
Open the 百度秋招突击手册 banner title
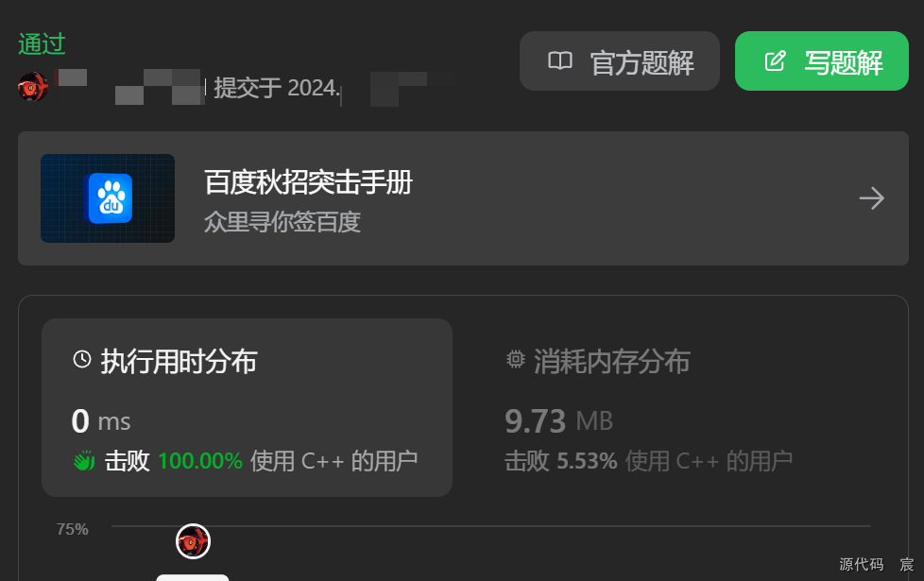(308, 182)
